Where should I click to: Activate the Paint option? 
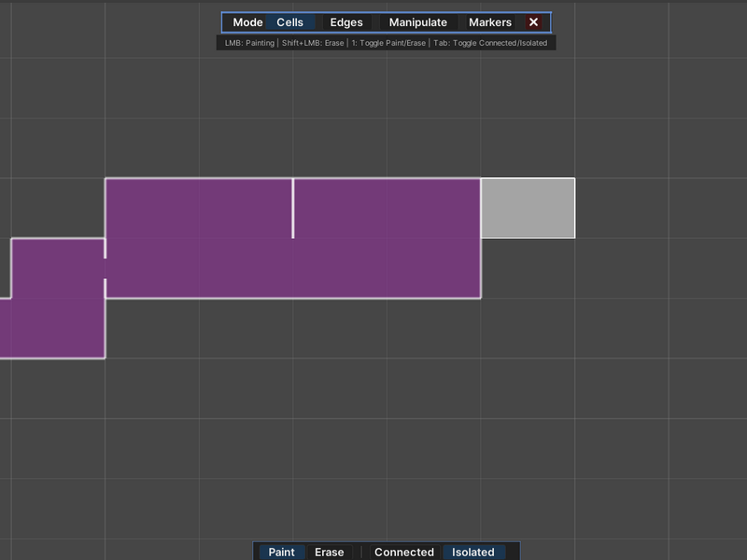(x=281, y=552)
